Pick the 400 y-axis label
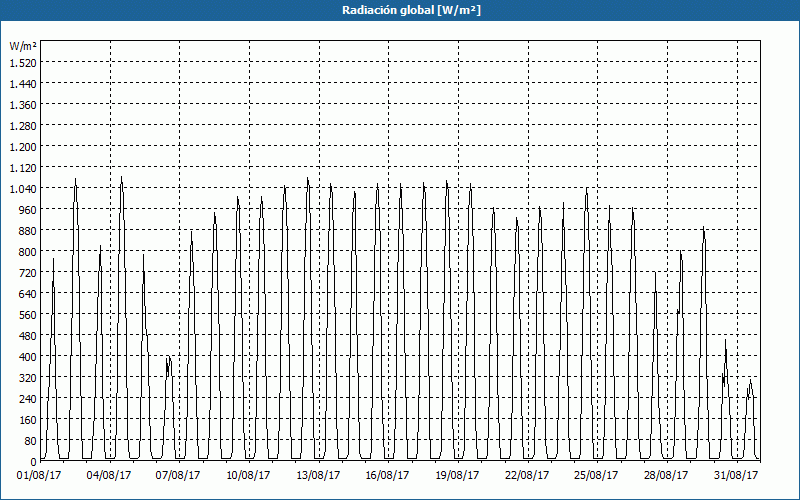 [x=28, y=357]
